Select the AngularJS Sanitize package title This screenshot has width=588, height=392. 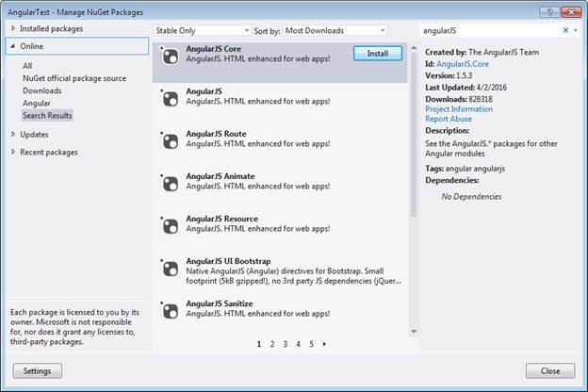pos(220,303)
